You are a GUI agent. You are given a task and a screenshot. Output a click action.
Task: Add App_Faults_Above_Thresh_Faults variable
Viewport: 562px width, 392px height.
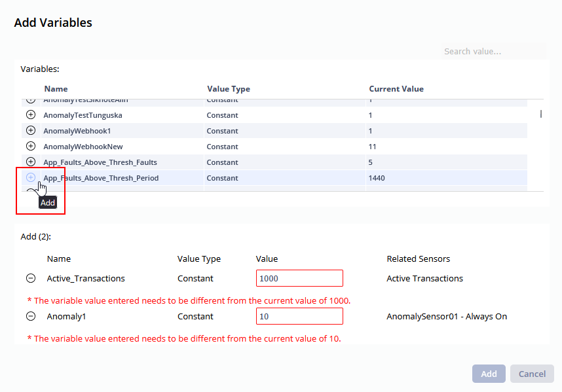[30, 162]
